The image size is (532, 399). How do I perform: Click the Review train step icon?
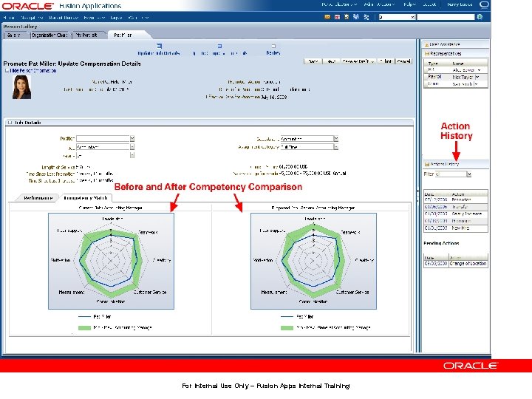273,46
